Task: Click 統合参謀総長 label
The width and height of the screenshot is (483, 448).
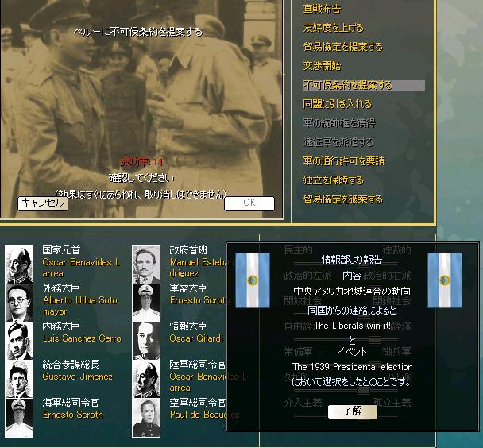Action: tap(71, 365)
